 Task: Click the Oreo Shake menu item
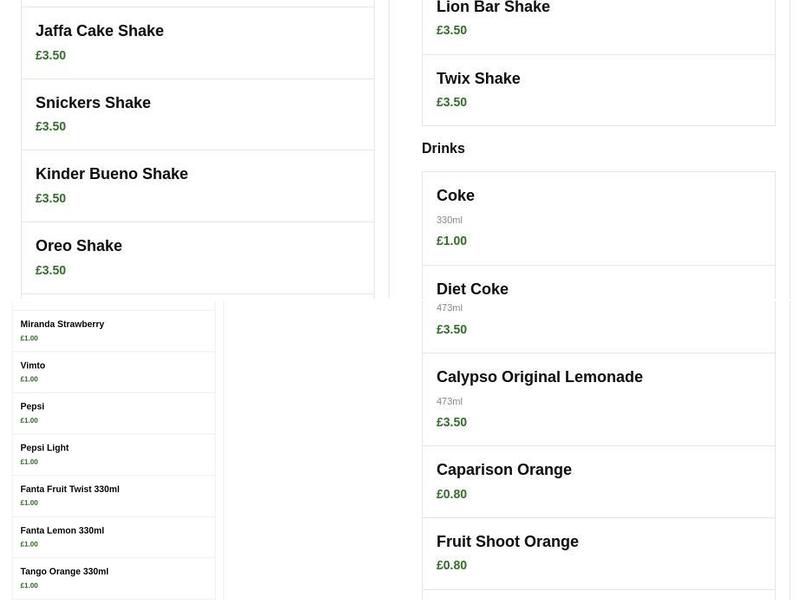click(x=198, y=257)
